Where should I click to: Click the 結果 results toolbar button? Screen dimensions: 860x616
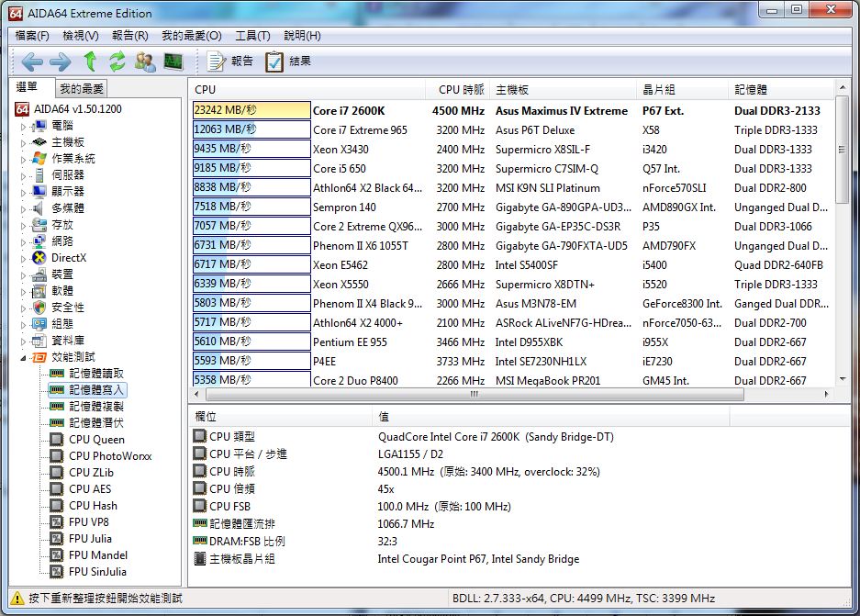pos(288,62)
